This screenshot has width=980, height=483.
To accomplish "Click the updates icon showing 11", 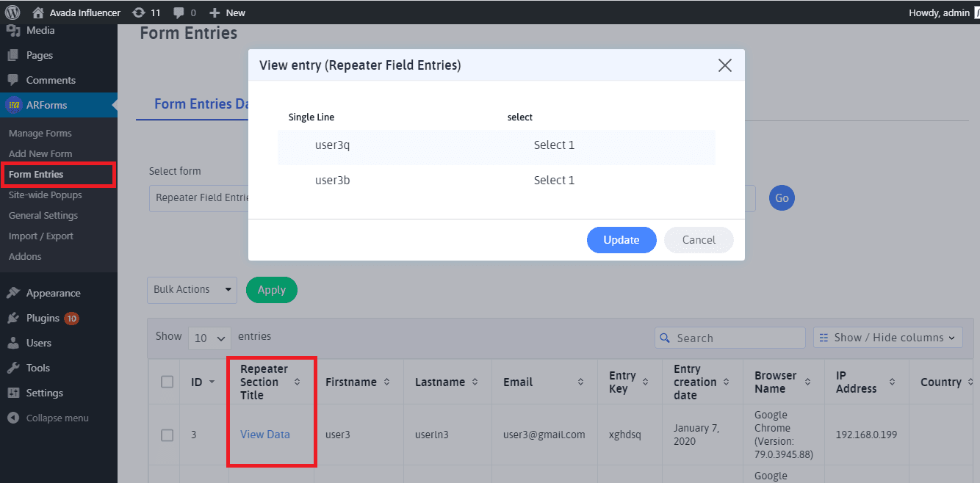I will tap(138, 12).
